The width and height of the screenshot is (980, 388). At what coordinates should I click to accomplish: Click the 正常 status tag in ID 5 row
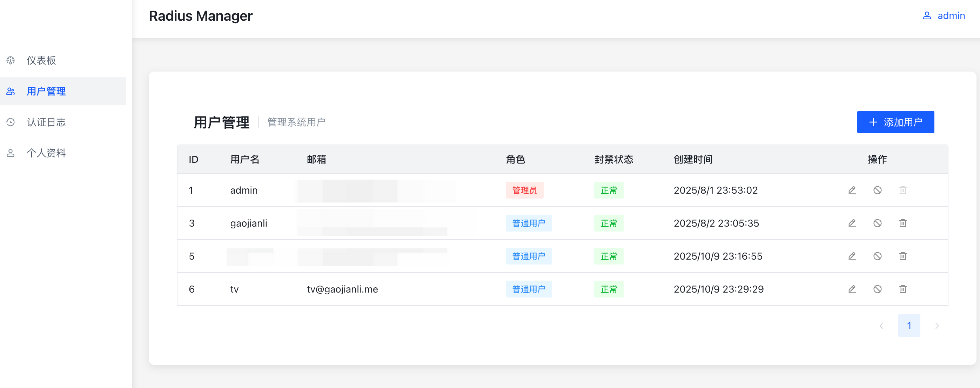pos(609,256)
